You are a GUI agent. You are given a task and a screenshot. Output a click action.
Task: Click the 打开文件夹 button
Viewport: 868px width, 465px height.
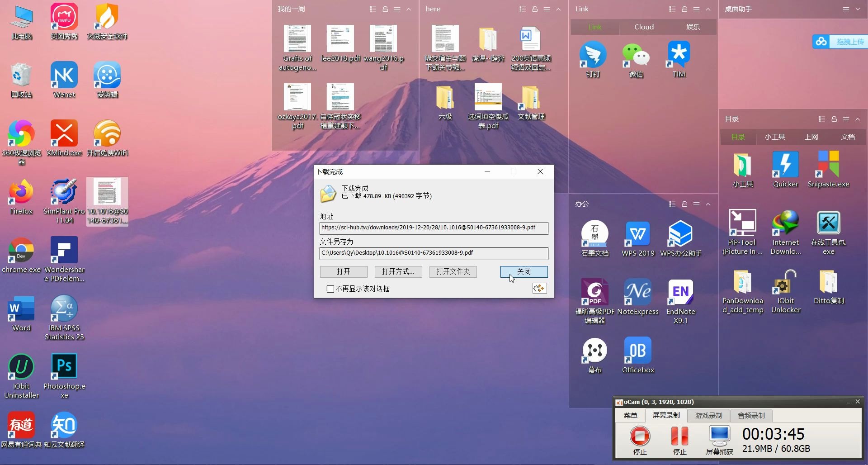click(453, 271)
